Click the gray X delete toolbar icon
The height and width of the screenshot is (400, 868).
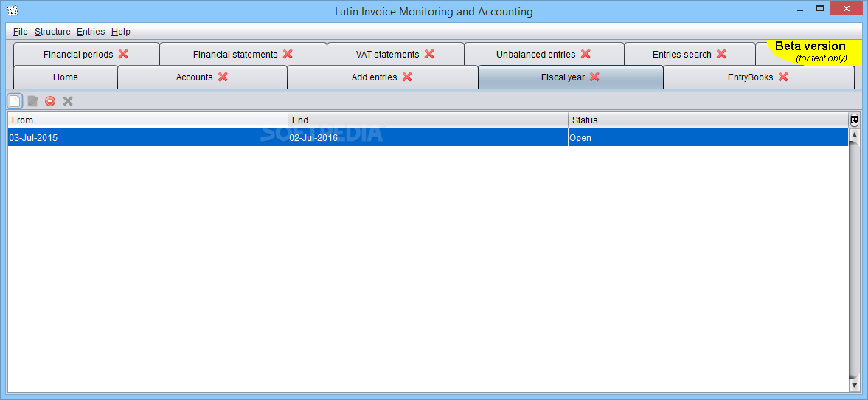68,101
